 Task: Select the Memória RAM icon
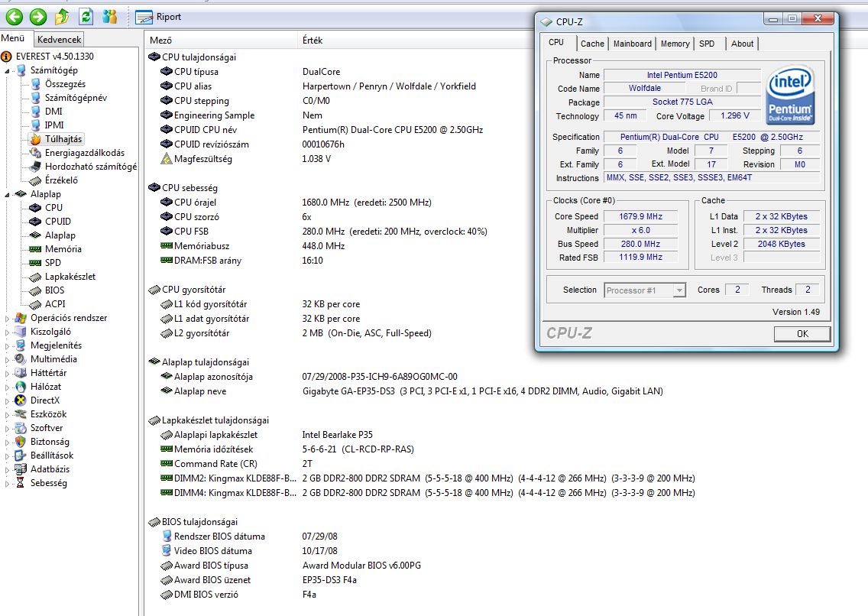pyautogui.click(x=35, y=249)
